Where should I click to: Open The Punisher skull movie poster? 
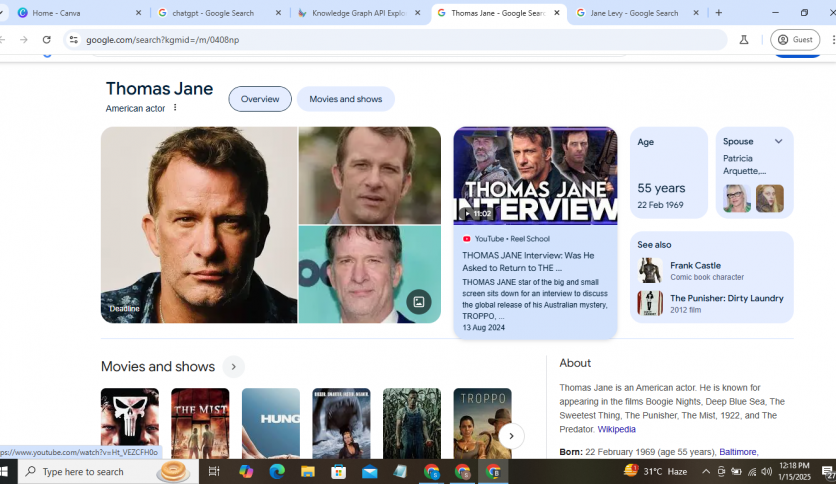[x=130, y=423]
